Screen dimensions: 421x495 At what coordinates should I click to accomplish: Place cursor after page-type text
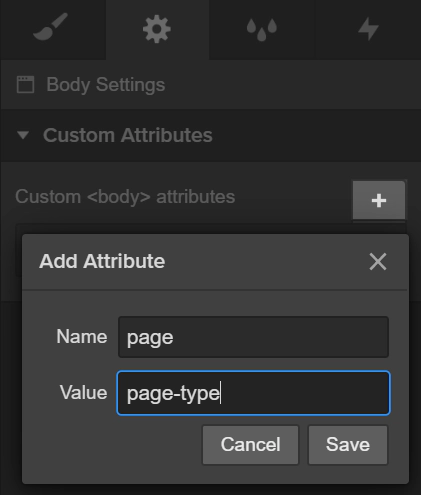tap(221, 393)
